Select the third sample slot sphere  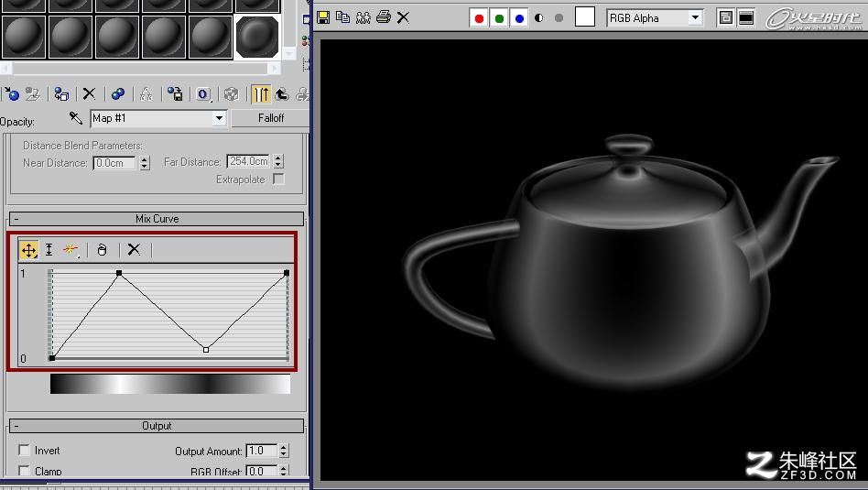(117, 37)
